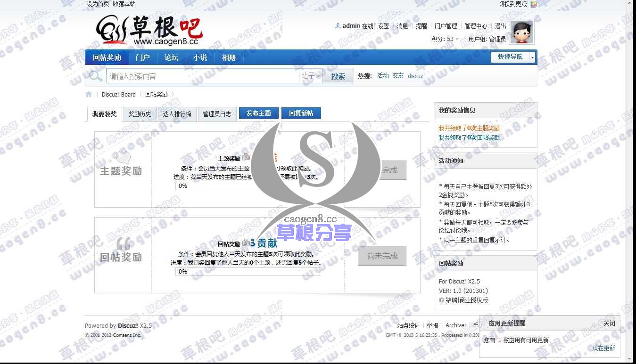Viewport: 636px width, 364px height.
Task: Click the magnifier icon in the search bar
Action: [x=96, y=76]
